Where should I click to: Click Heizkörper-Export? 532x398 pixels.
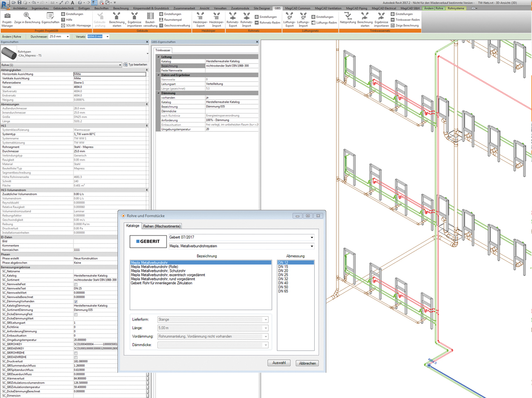(200, 20)
